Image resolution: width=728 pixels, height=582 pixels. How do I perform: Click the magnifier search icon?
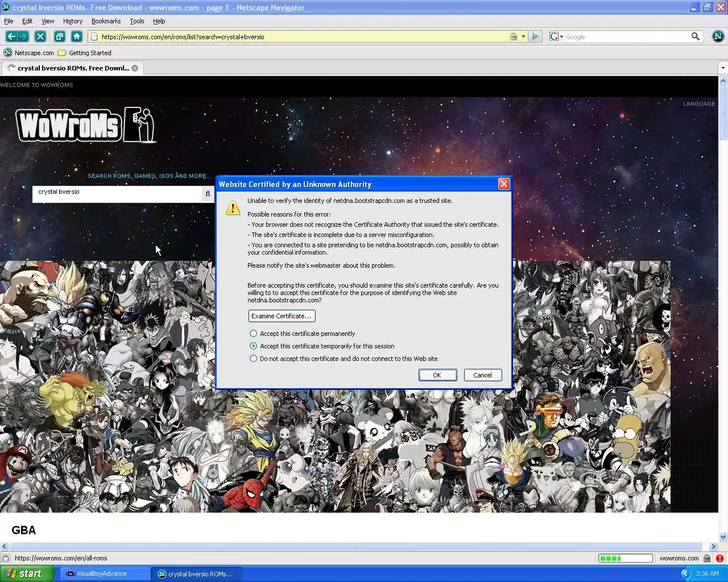coord(695,36)
